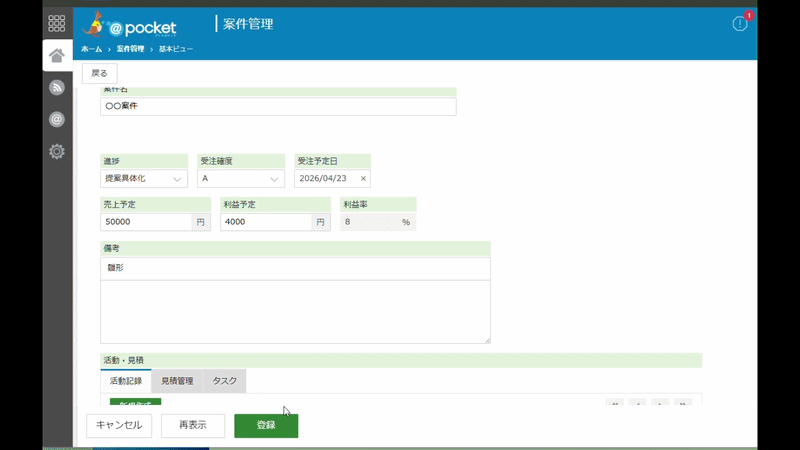The width and height of the screenshot is (800, 450).
Task: Click the 登録 button
Action: click(266, 426)
